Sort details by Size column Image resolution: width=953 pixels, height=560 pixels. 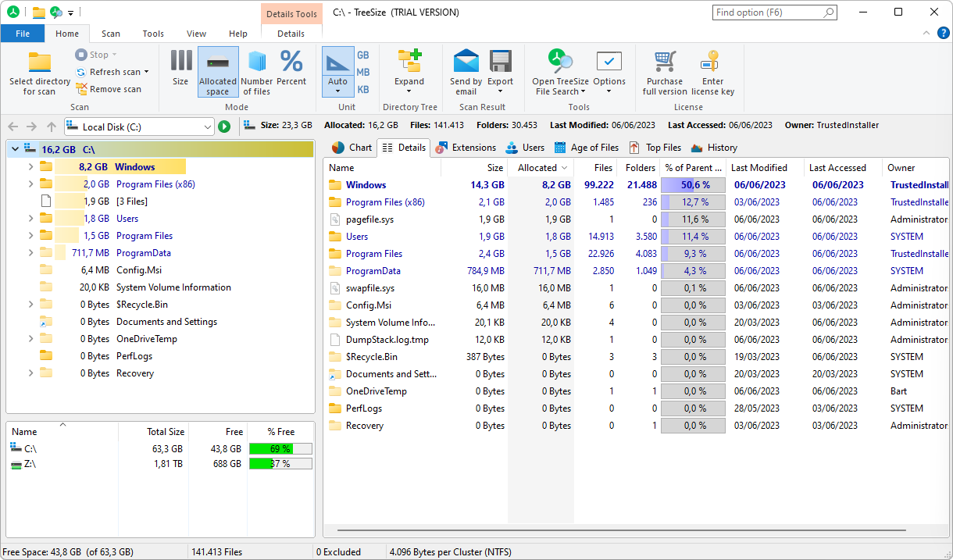[474, 167]
